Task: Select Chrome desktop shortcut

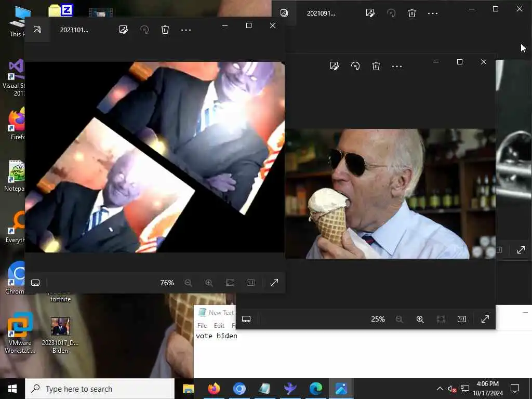Action: [14, 278]
